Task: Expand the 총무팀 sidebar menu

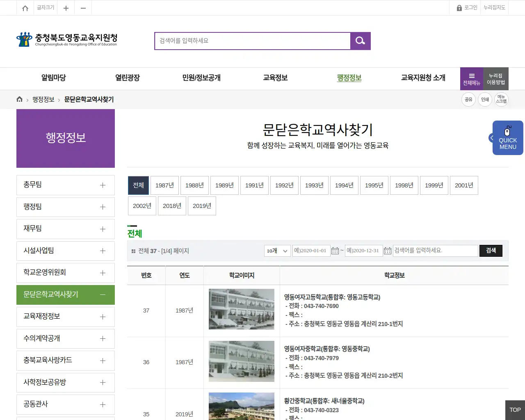Action: click(x=66, y=185)
